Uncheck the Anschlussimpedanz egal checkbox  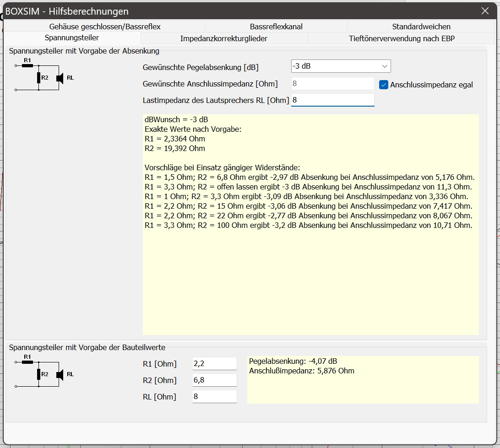[384, 85]
